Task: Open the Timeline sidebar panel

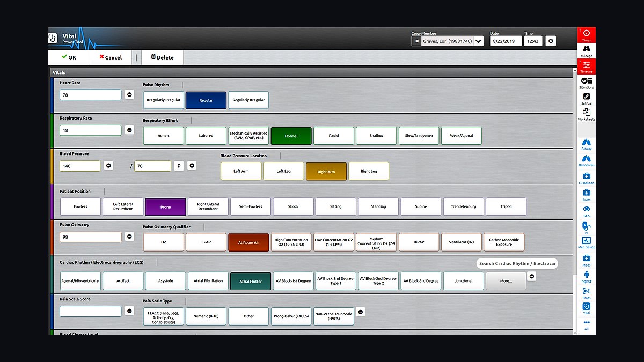Action: click(586, 67)
